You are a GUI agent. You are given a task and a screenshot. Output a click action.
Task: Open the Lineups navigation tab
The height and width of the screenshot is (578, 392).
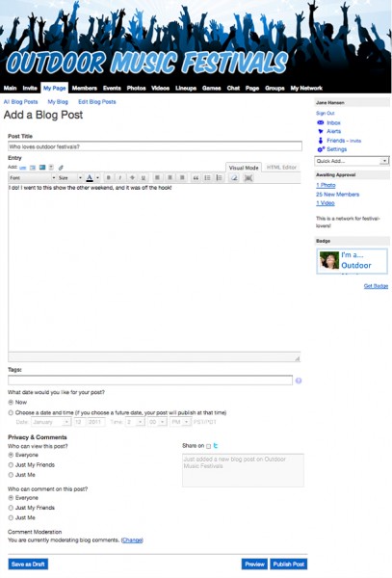tap(186, 88)
